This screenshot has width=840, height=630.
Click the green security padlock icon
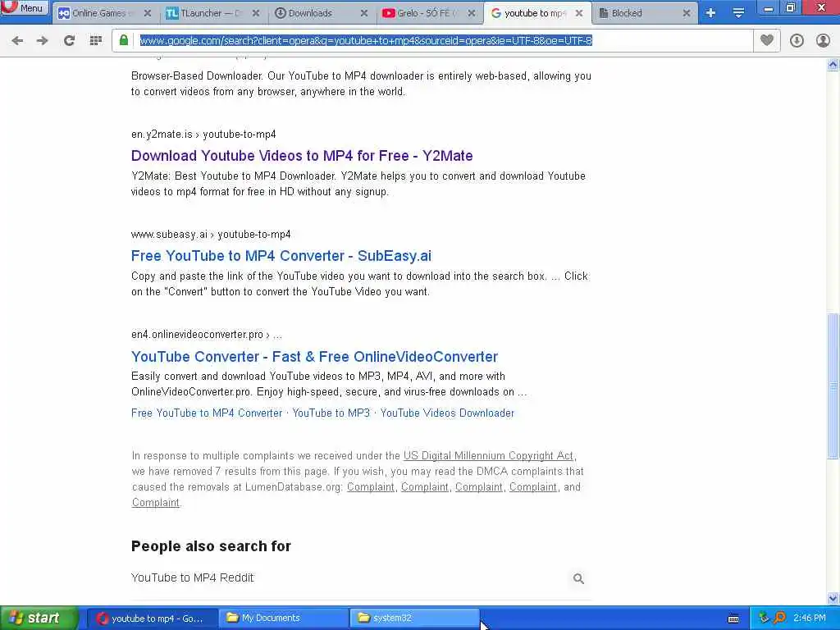(124, 40)
